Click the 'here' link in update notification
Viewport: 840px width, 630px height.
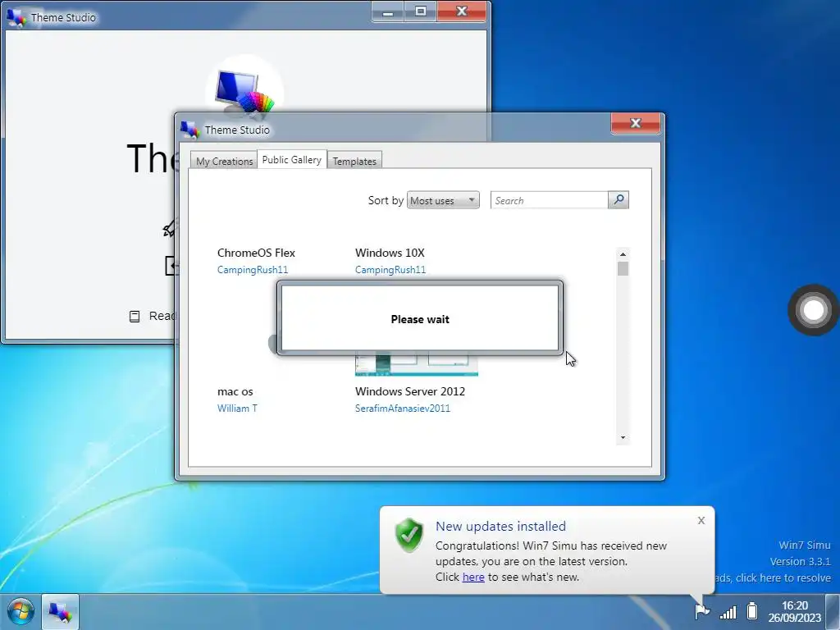(x=473, y=577)
